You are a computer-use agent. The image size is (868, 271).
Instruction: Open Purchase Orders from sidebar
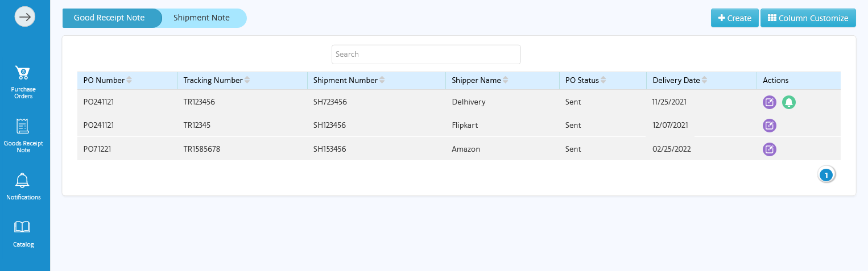click(x=23, y=74)
